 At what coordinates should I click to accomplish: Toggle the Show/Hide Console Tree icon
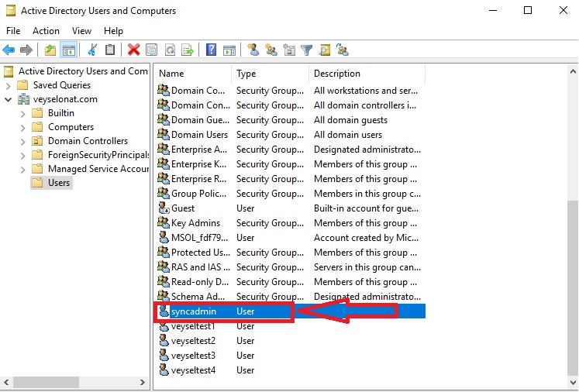point(69,50)
